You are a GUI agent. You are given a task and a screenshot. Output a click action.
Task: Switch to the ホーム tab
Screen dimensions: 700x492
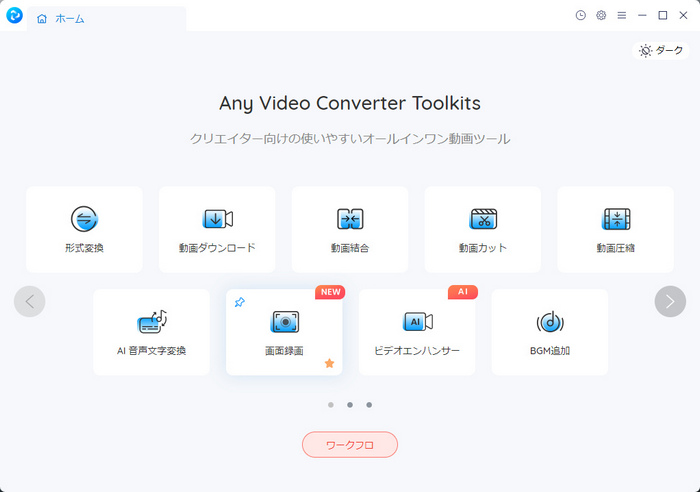tap(106, 19)
